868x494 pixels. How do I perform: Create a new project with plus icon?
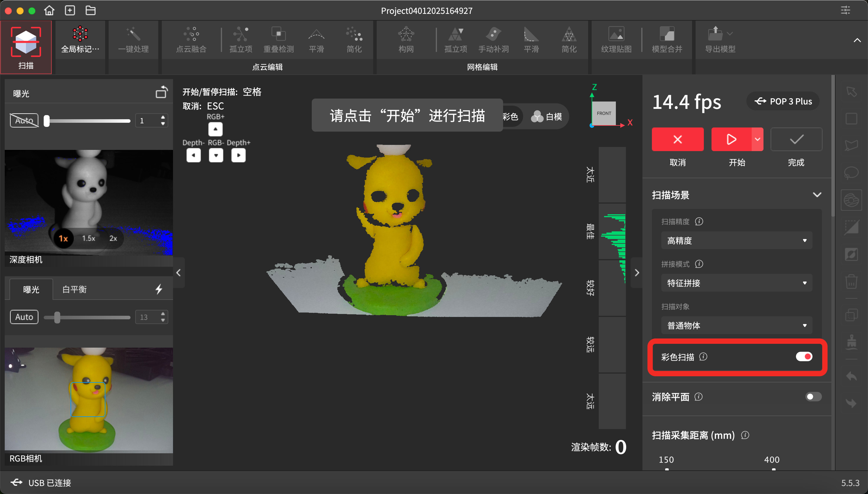pyautogui.click(x=70, y=11)
